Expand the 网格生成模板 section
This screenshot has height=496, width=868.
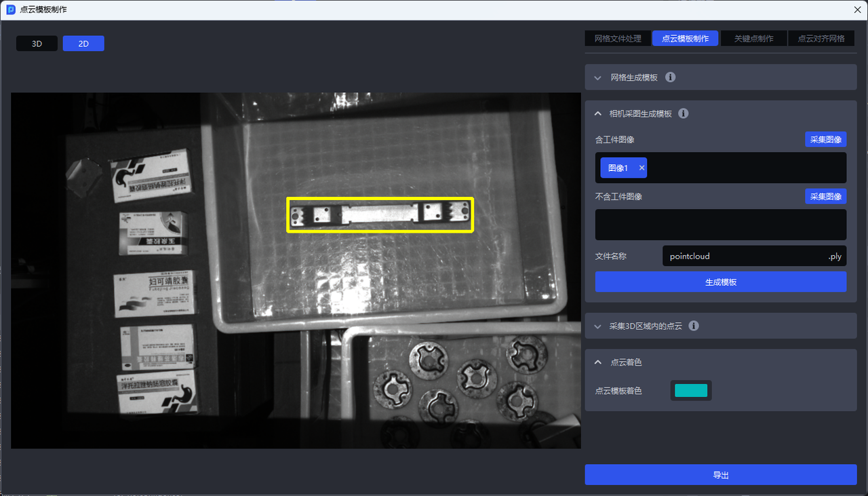(598, 78)
